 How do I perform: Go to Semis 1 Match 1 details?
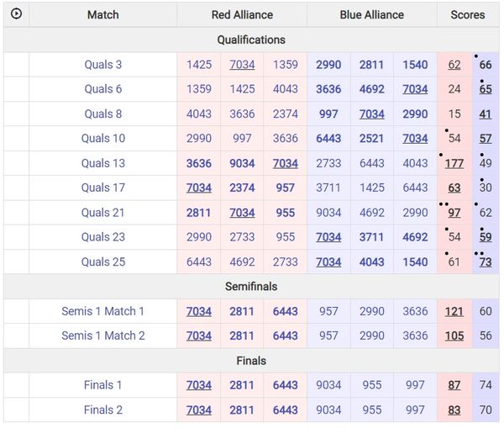102,311
